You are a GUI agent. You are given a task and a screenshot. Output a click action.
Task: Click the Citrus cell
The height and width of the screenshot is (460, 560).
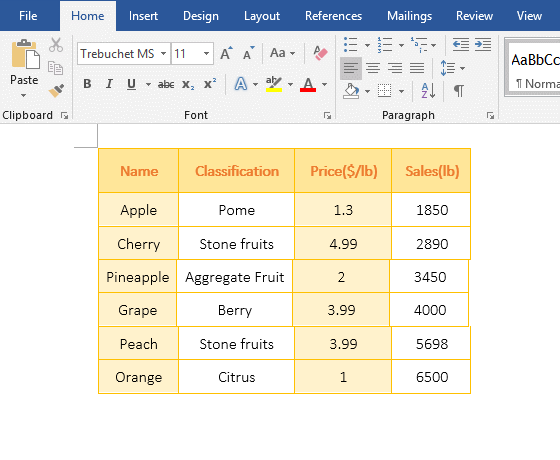pyautogui.click(x=236, y=377)
